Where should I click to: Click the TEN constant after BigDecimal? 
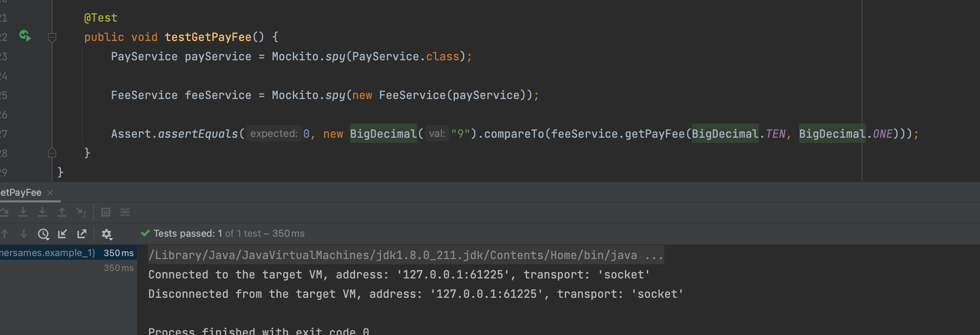click(775, 134)
